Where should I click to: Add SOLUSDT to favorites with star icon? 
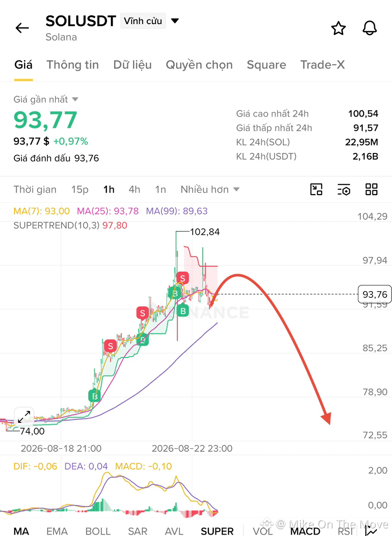pyautogui.click(x=339, y=28)
